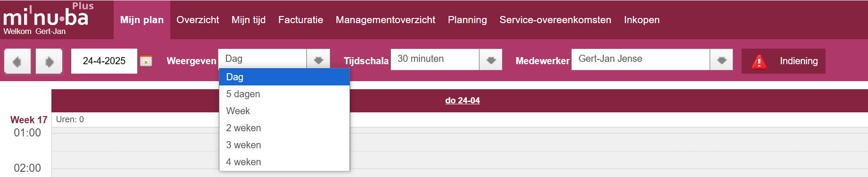Open the Overzicht tab
Image resolution: width=868 pixels, height=177 pixels.
point(198,20)
